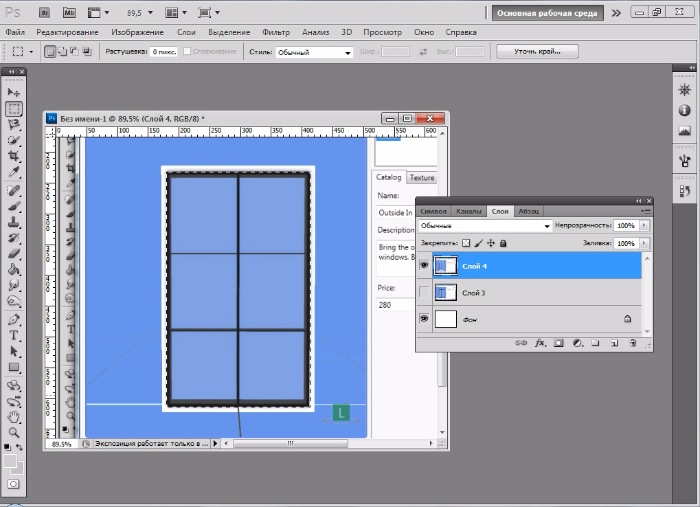
Task: Toggle visibility of the Фон layer
Action: tap(425, 319)
